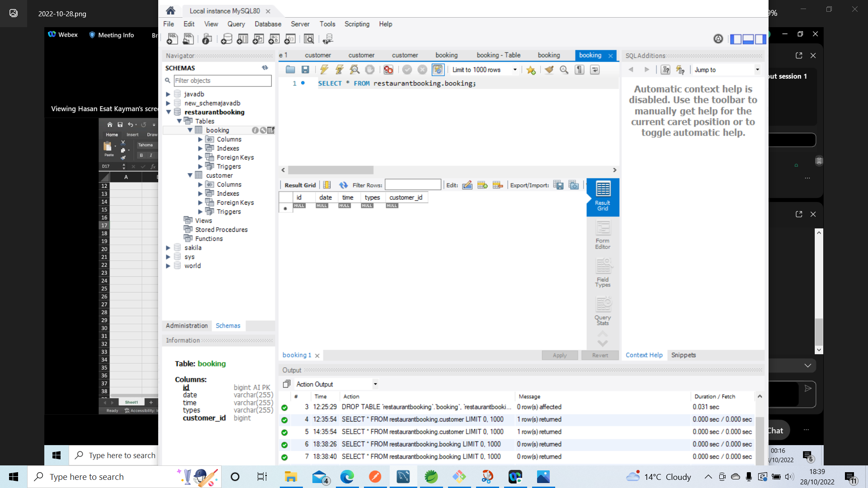This screenshot has width=868, height=488.
Task: Open the schema inspector icon
Action: coord(207,39)
